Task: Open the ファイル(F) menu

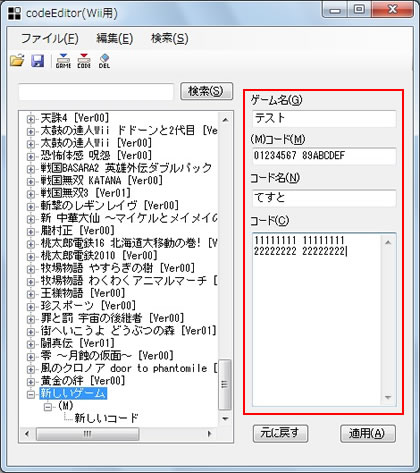Action: click(50, 39)
